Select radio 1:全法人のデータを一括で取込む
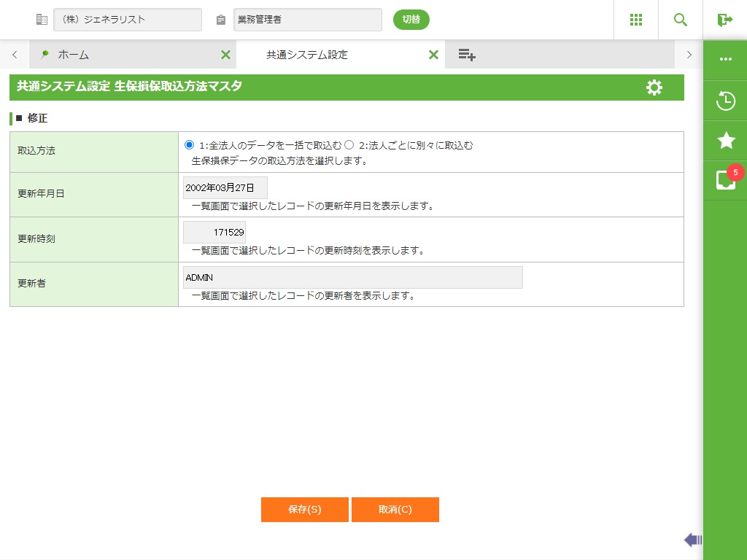This screenshot has width=747, height=560. click(190, 145)
